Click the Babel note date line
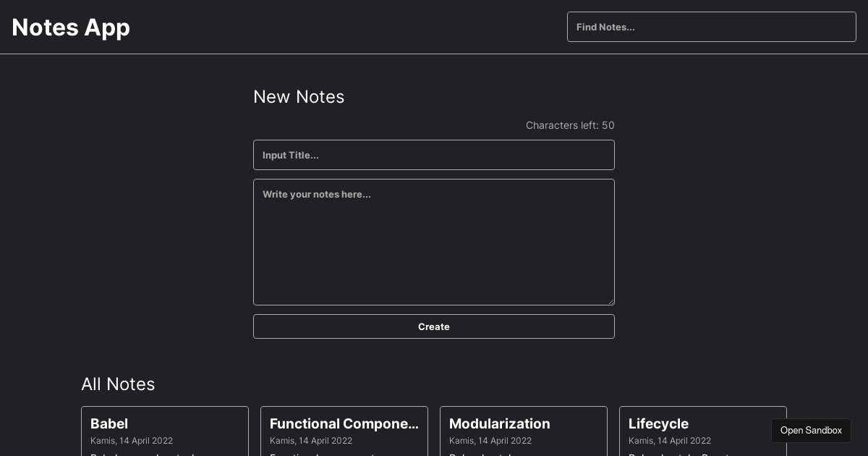Screen dimensions: 868x456 pyautogui.click(x=132, y=441)
